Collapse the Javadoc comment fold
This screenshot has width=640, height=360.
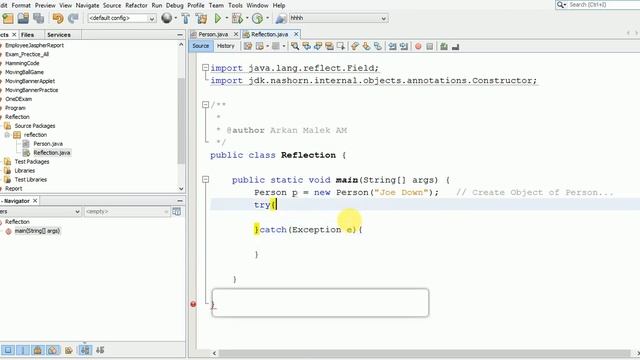tap(206, 105)
